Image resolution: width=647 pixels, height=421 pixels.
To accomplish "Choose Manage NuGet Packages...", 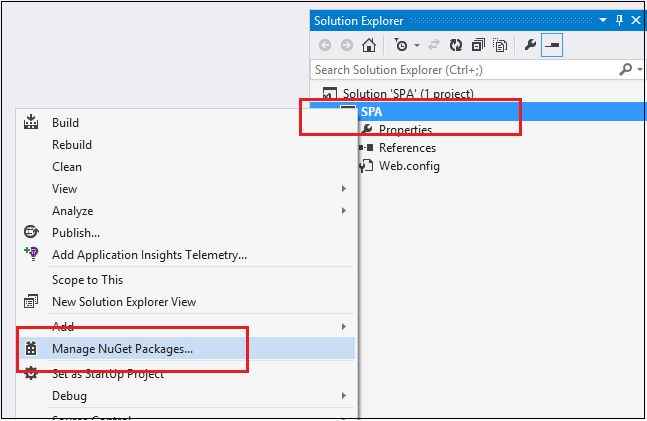I will coord(122,349).
